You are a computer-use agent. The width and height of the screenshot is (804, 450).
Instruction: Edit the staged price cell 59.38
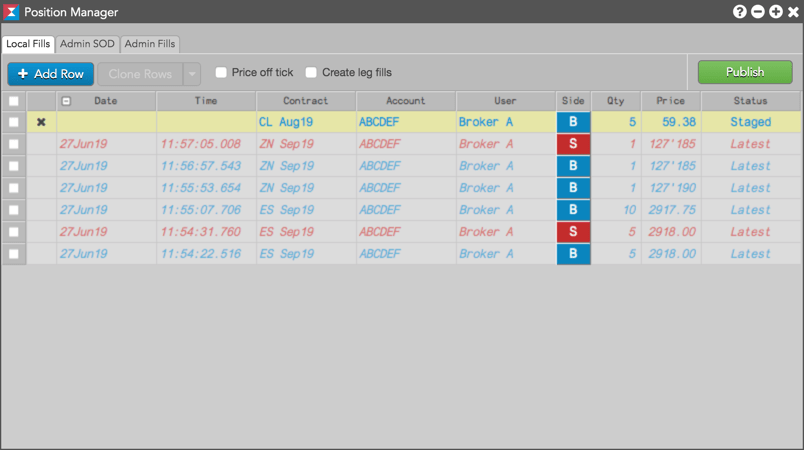coord(671,122)
